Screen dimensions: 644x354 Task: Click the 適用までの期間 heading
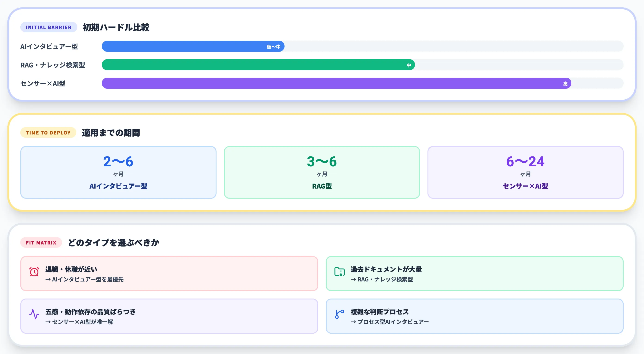point(111,133)
